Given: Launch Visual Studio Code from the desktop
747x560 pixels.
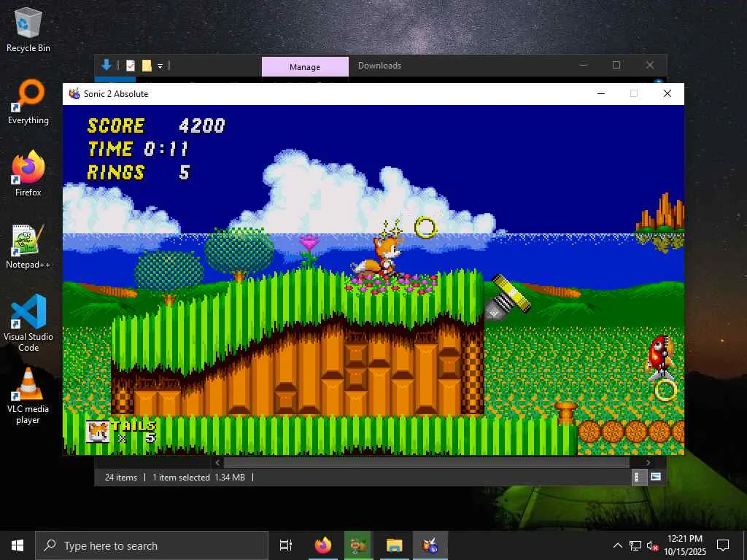Looking at the screenshot, I should pos(28,323).
